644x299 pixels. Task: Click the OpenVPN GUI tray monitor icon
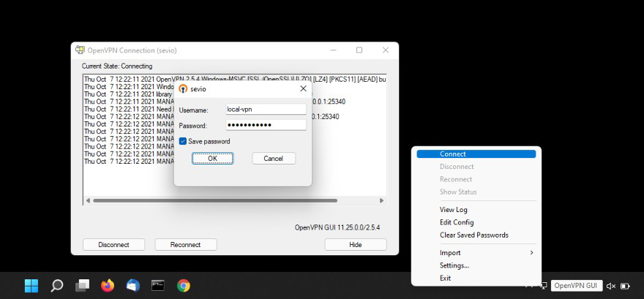[x=543, y=286]
